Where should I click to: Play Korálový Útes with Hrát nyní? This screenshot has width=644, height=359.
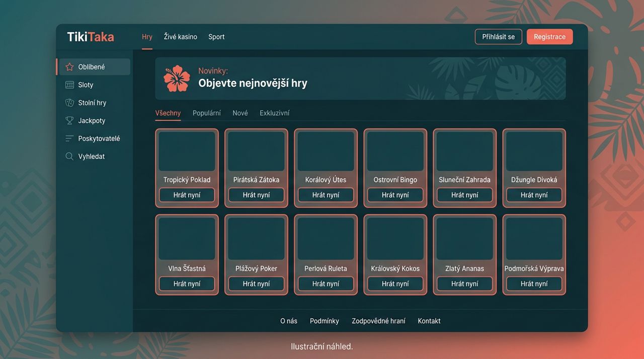(x=326, y=195)
